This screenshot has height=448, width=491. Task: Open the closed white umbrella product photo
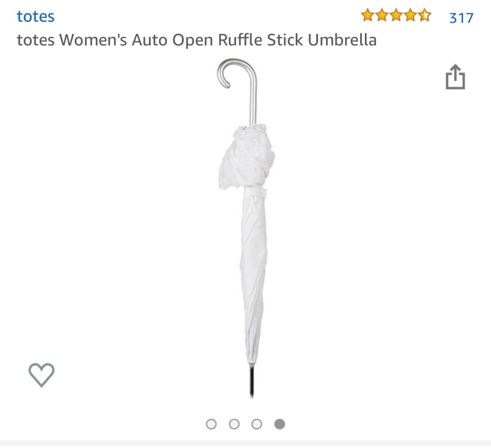point(246,228)
